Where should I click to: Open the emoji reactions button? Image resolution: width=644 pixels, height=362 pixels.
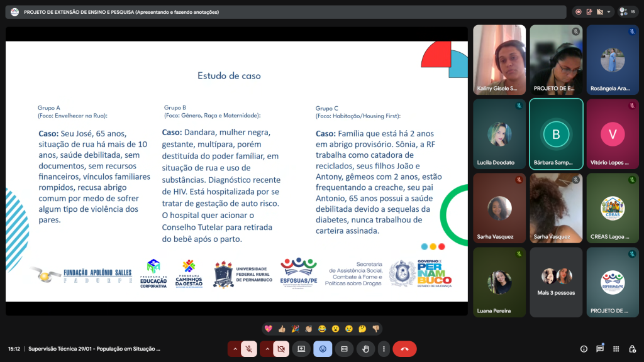coord(323,349)
